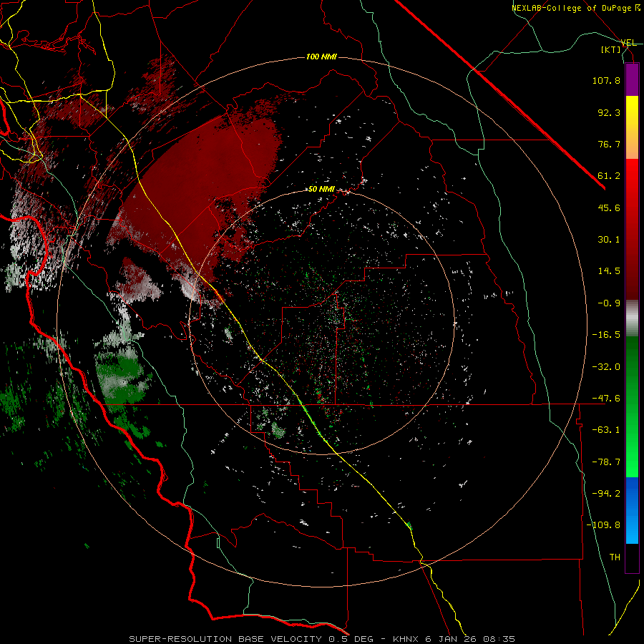The width and height of the screenshot is (644, 644).
Task: Click the -0.9 velocity scale value
Action: click(609, 303)
